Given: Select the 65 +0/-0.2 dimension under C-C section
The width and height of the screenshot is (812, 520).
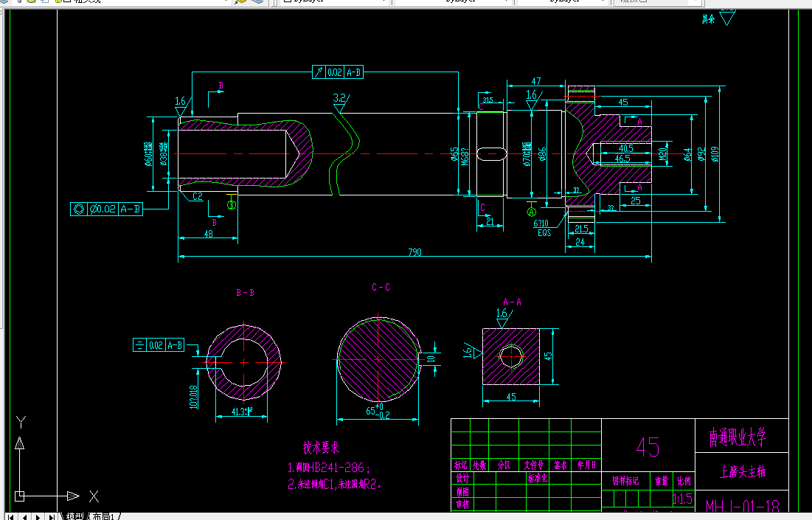Looking at the screenshot, I should coord(378,411).
